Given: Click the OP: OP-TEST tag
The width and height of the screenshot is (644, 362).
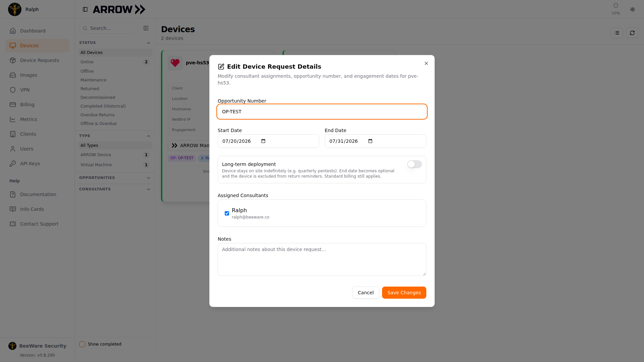Looking at the screenshot, I should click(x=182, y=158).
